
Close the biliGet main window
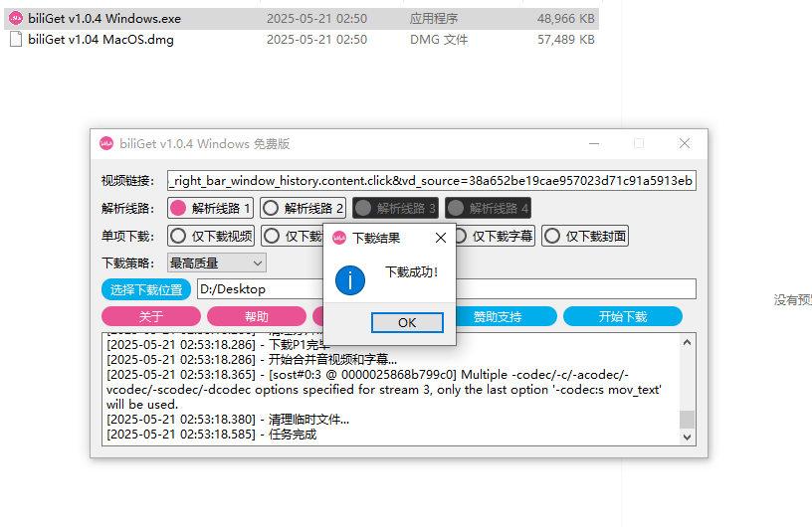[685, 143]
